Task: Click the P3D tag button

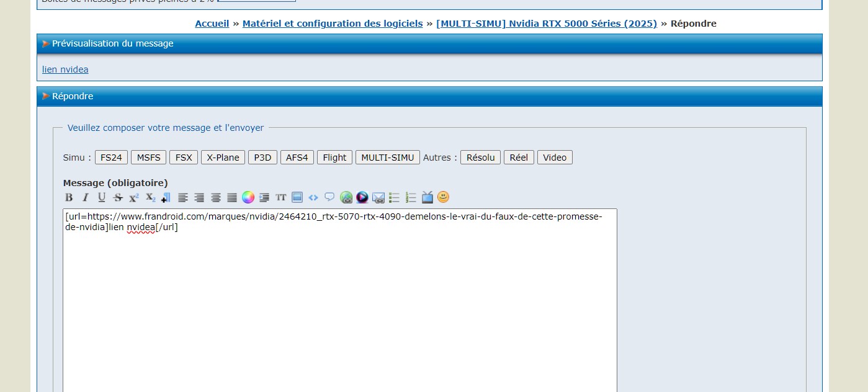Action: click(263, 158)
